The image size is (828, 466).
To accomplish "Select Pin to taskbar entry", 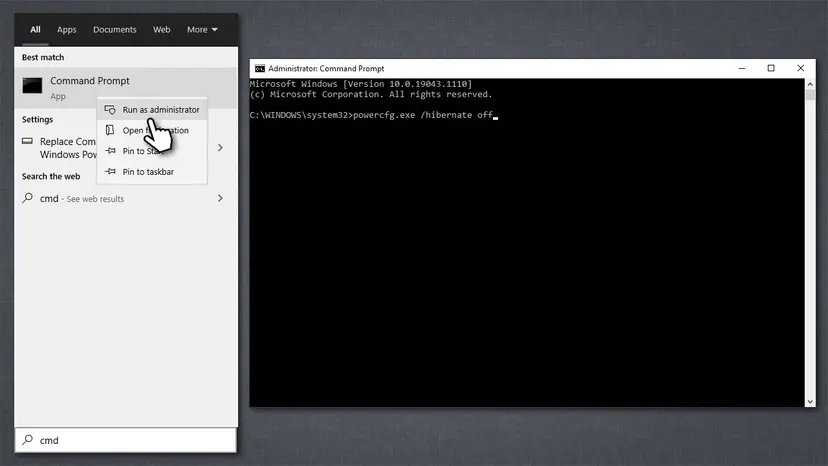I will click(152, 171).
